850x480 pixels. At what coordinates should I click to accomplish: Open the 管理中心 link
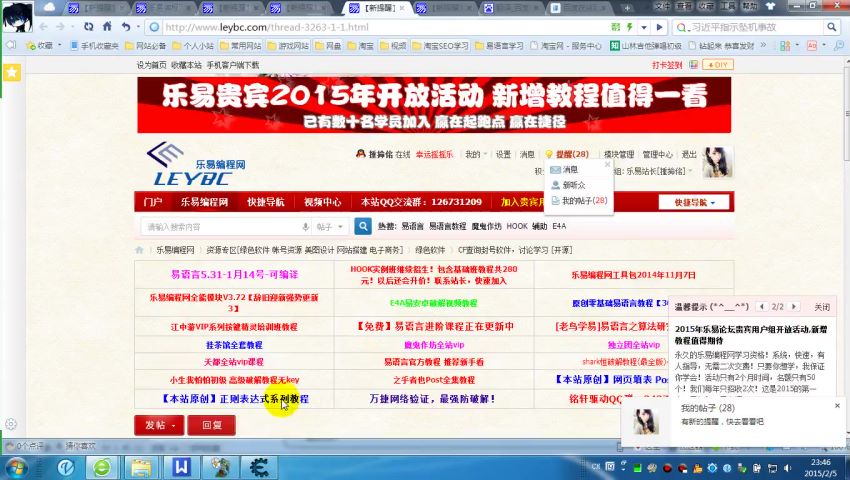pos(658,155)
